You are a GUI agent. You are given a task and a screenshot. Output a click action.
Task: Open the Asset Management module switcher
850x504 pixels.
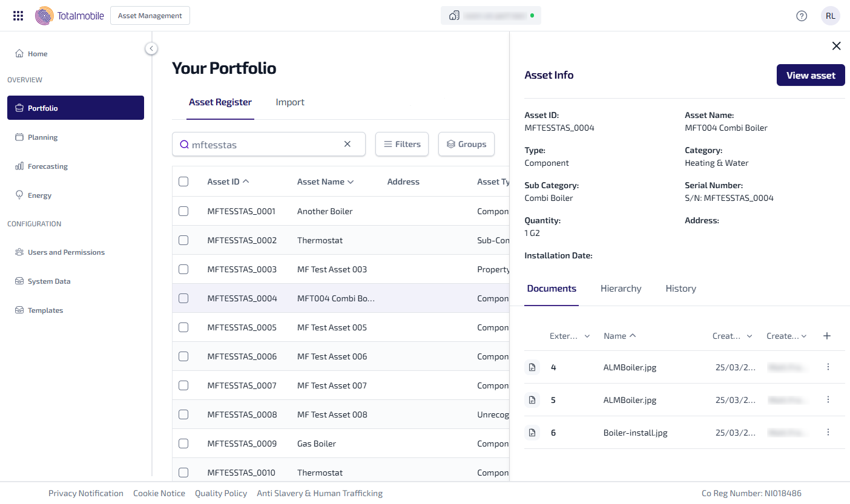tap(150, 16)
